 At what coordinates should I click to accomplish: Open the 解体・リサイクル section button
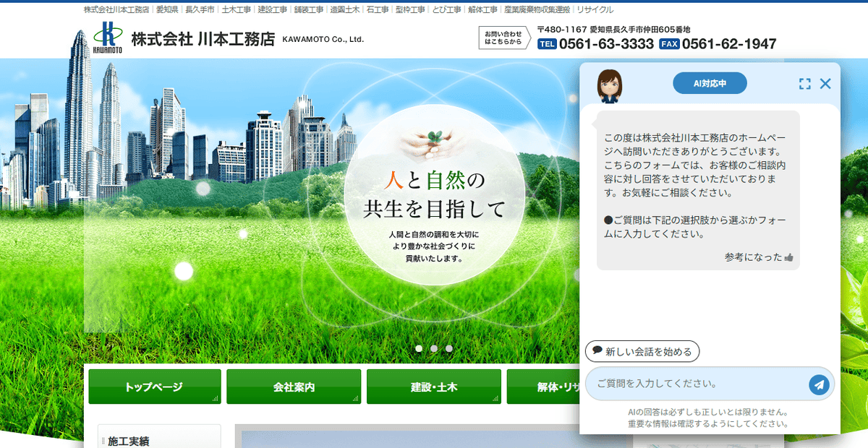545,387
